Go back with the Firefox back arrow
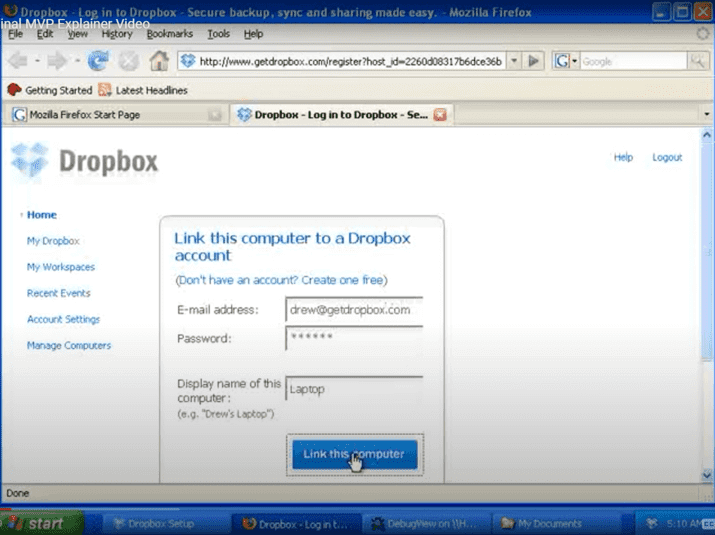Screen dimensions: 715x535 click(x=18, y=61)
